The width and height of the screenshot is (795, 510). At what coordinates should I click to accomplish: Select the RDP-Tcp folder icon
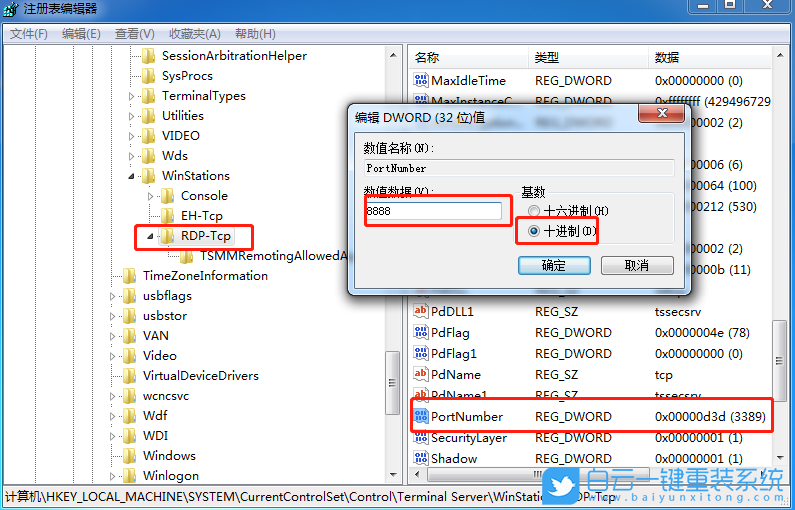click(168, 236)
